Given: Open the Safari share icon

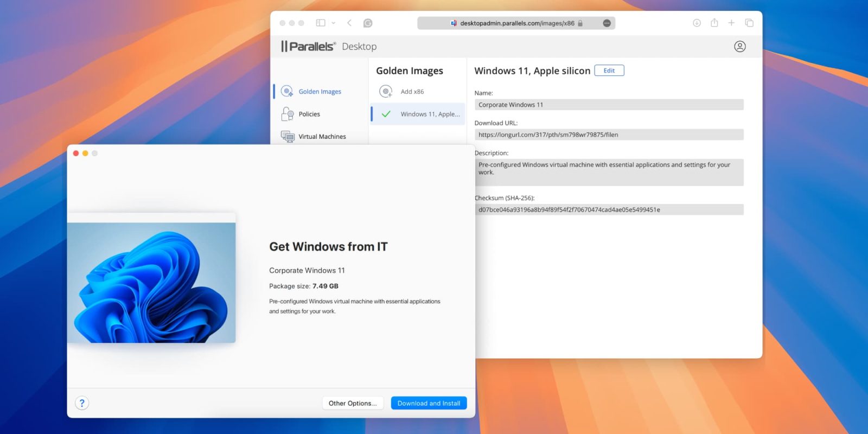Looking at the screenshot, I should tap(714, 23).
